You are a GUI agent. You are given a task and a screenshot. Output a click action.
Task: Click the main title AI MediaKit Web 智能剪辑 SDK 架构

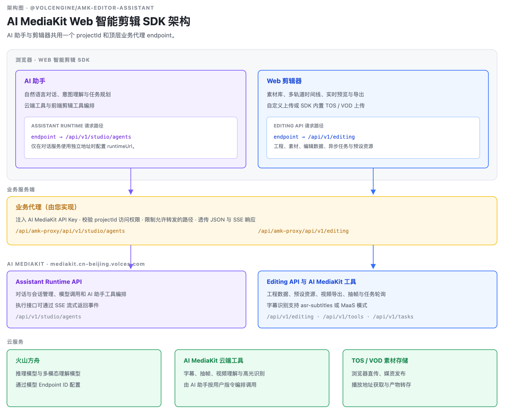[x=99, y=21]
